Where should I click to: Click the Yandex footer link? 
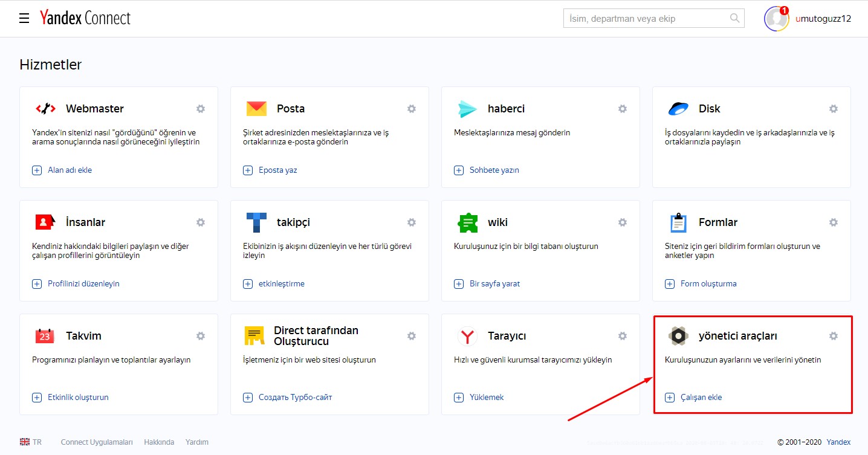(x=838, y=442)
